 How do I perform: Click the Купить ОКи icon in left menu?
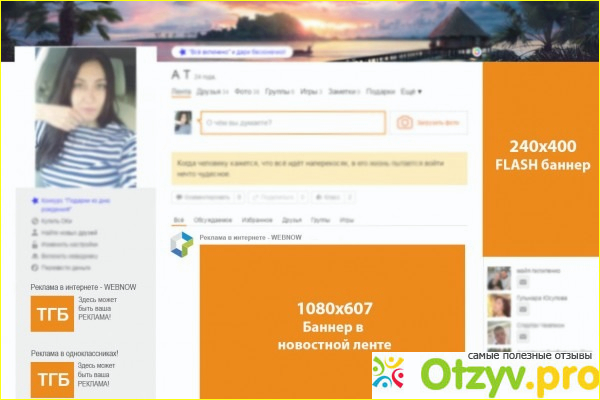[35, 220]
